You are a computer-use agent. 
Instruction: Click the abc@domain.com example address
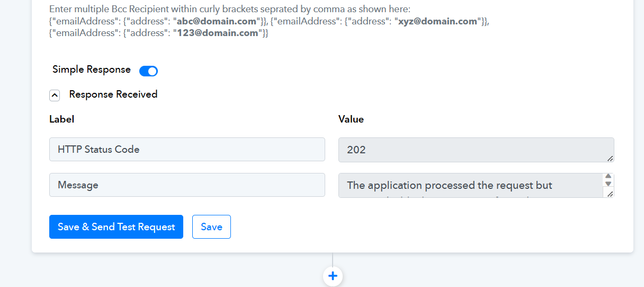tap(216, 21)
